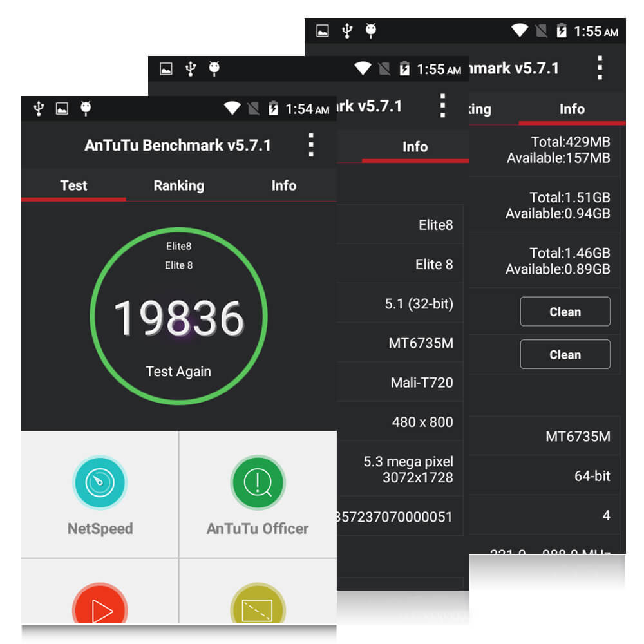The image size is (644, 644).
Task: Tap the 64-bit row
Action: 544,476
